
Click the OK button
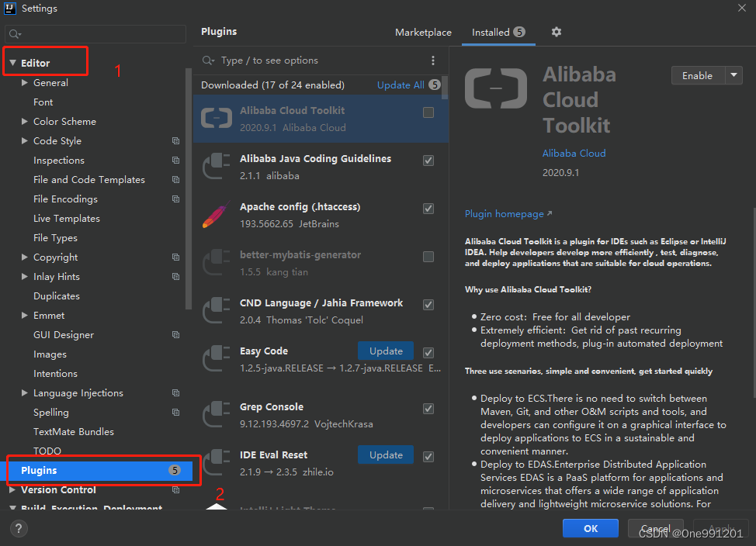(591, 528)
